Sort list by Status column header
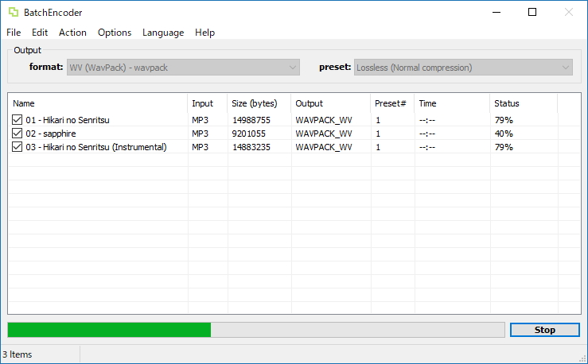 [524, 103]
